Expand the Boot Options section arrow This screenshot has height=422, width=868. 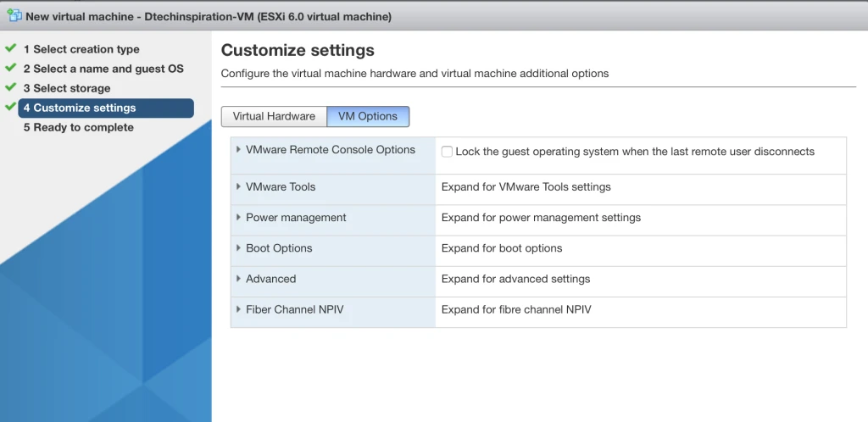coord(238,247)
